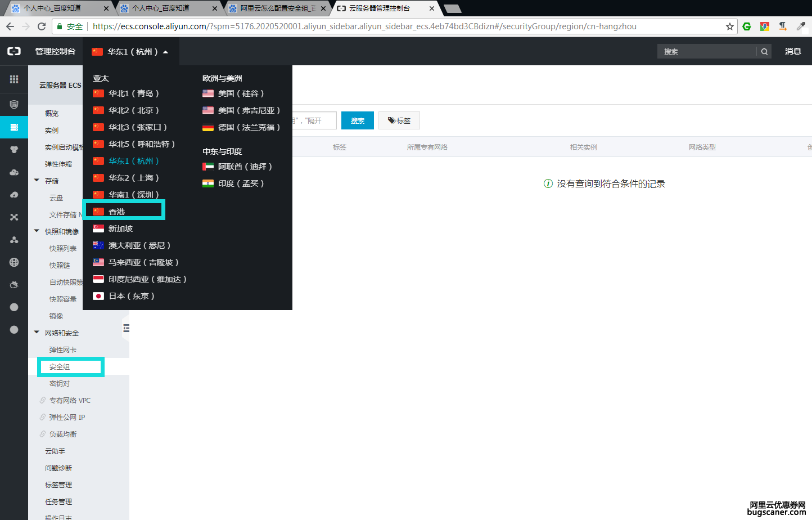
Task: Click the sidebar collapse handle icon
Action: (x=126, y=328)
